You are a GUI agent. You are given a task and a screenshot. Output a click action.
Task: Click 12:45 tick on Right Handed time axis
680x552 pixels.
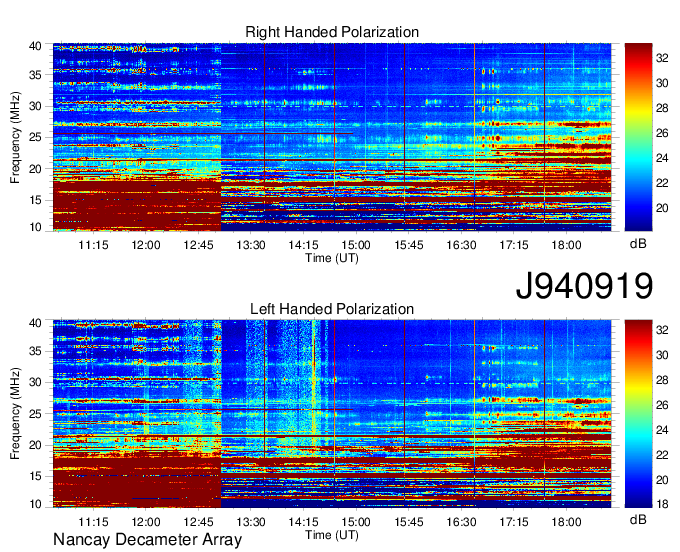point(198,245)
